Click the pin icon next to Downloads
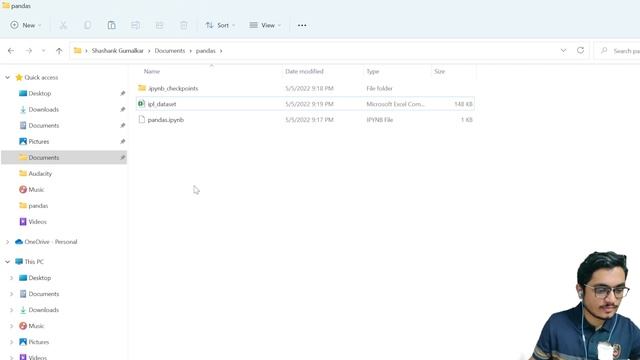 tap(122, 109)
